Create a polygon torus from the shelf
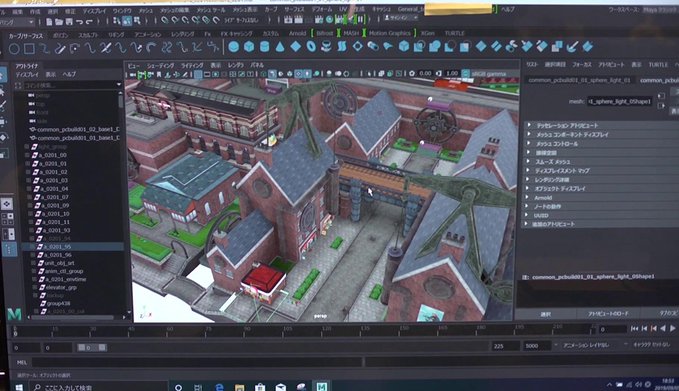 coord(311,46)
